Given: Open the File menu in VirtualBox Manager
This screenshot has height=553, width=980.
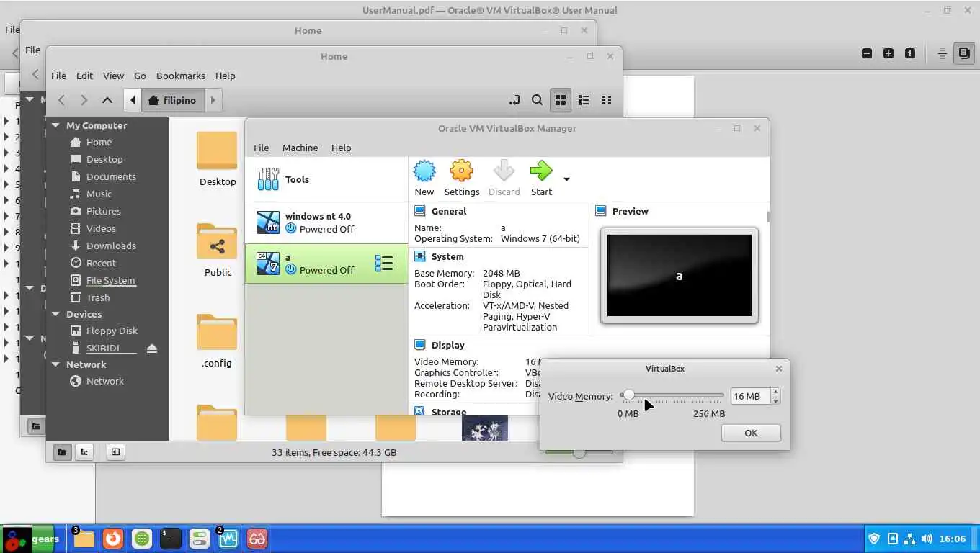Looking at the screenshot, I should (261, 148).
